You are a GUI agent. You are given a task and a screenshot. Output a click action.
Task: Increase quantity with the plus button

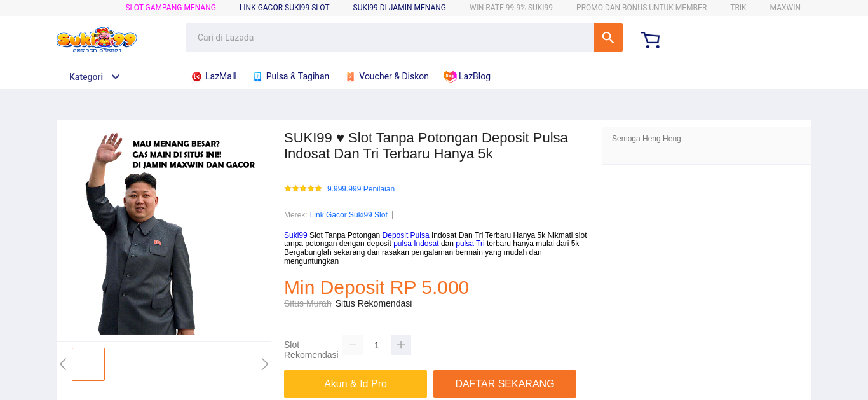[401, 345]
